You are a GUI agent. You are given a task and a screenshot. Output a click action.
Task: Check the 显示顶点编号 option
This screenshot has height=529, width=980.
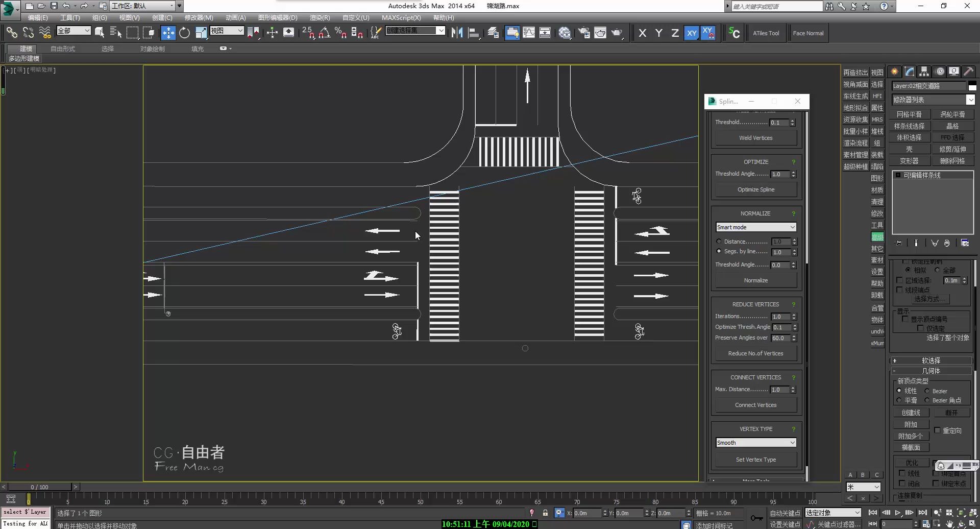905,319
